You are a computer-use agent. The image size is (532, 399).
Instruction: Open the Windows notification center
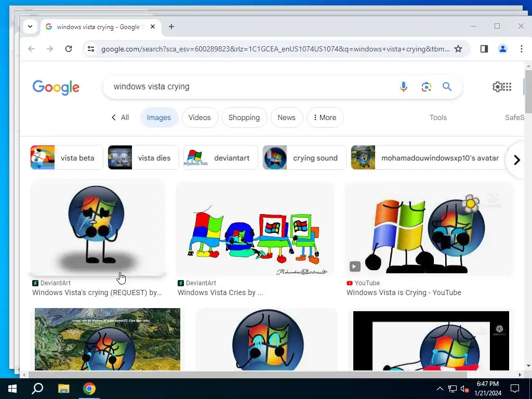click(515, 389)
